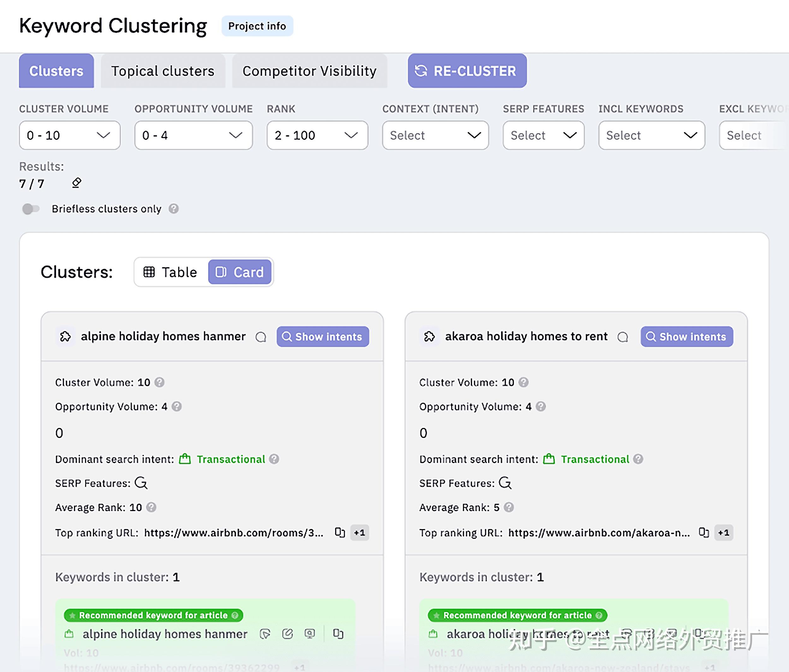
Task: Click edit icon next to alpine keyword
Action: coord(288,634)
